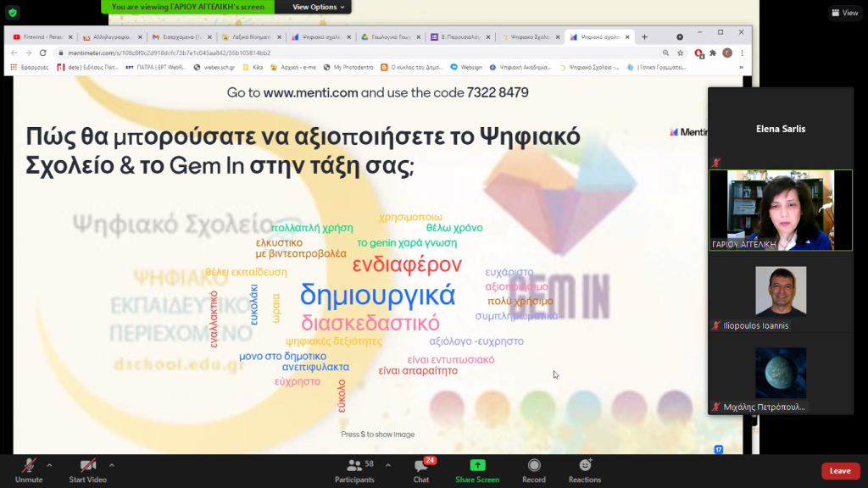Unmute the microphone
Image resolution: width=868 pixels, height=488 pixels.
(29, 470)
